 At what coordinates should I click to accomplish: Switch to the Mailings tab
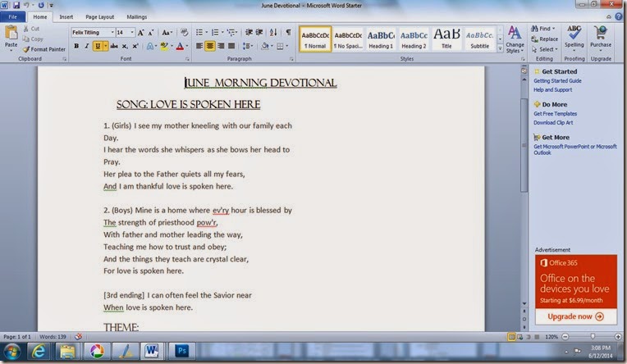[x=137, y=16]
